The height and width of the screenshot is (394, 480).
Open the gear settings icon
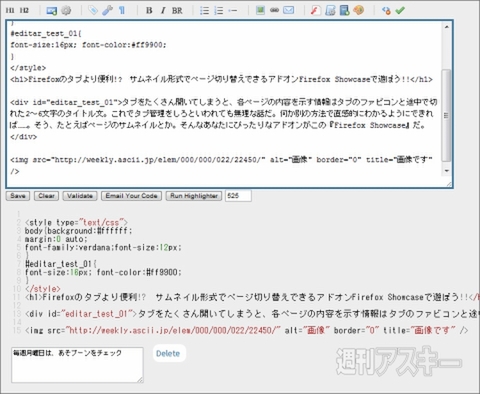[x=66, y=11]
